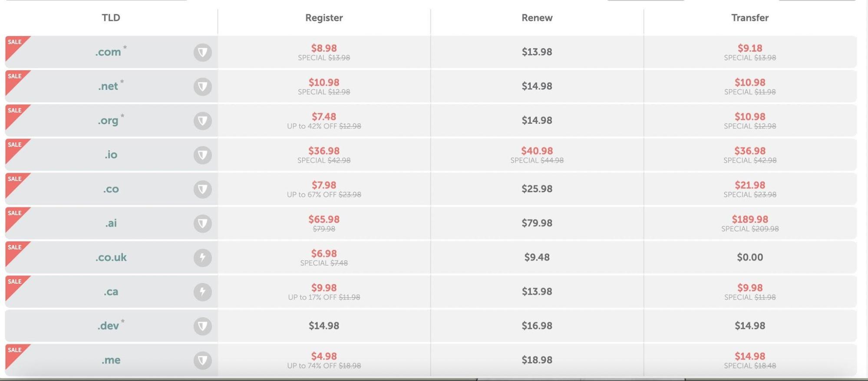Image resolution: width=868 pixels, height=381 pixels.
Task: Click the shield icon beside .me
Action: [202, 360]
